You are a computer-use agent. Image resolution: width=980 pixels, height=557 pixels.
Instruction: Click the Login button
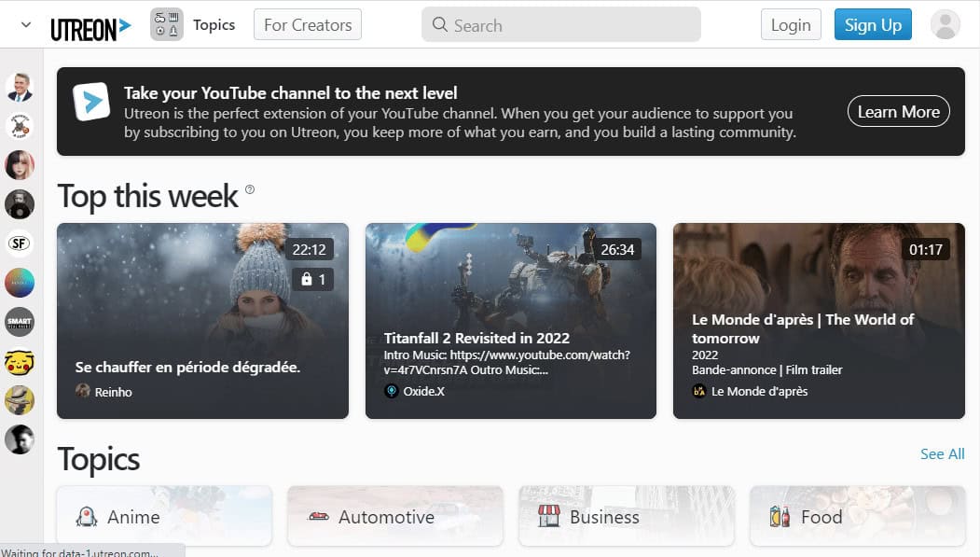[x=791, y=25]
